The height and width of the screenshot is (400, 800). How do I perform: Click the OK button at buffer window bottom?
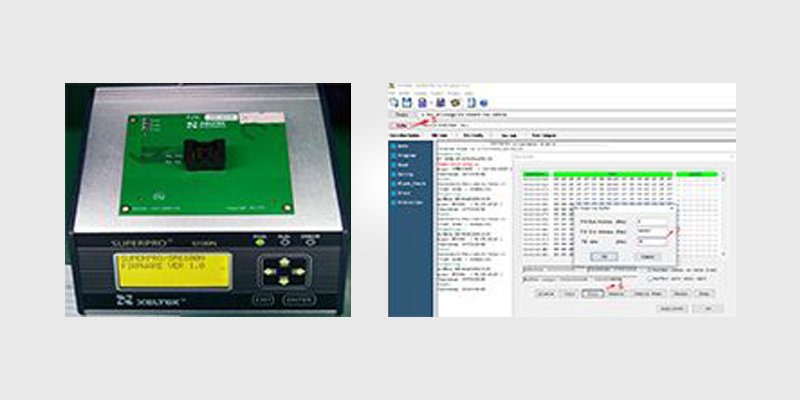point(708,309)
